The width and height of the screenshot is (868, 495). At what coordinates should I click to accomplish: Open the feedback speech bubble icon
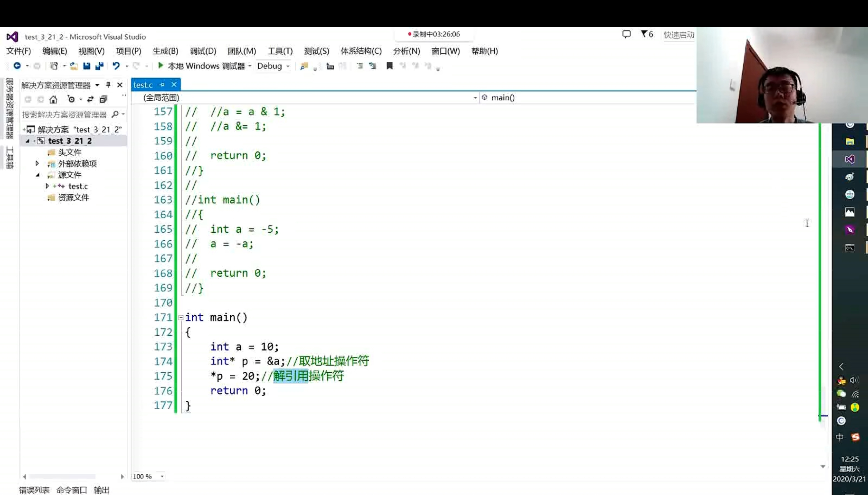pos(626,34)
